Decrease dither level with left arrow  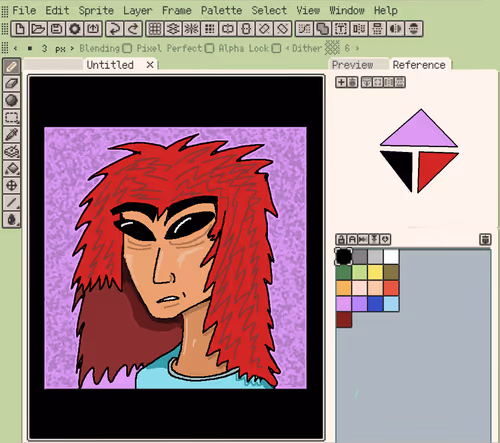[x=287, y=49]
